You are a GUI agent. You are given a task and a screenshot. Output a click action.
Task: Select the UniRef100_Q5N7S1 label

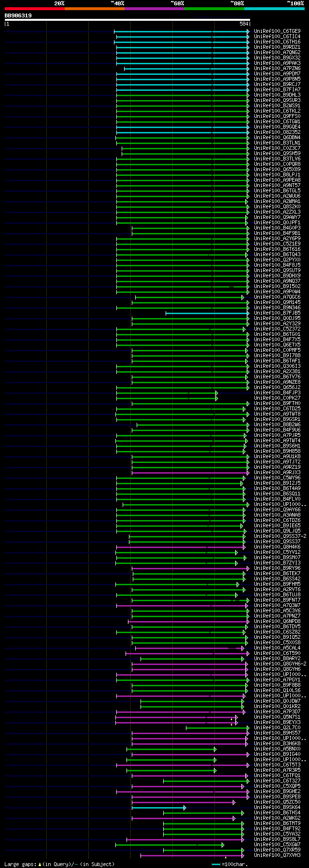point(277,717)
